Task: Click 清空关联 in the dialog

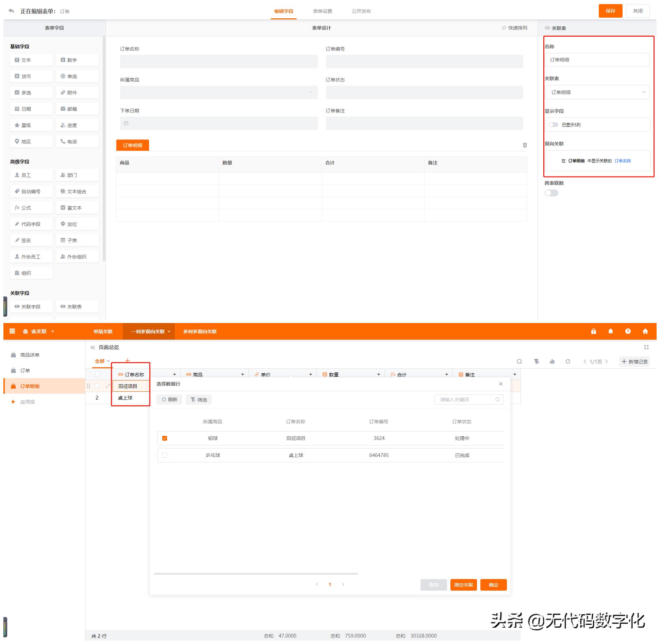Action: coord(463,585)
